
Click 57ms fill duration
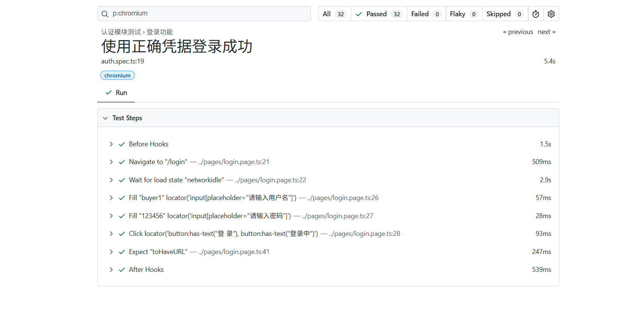pos(544,198)
